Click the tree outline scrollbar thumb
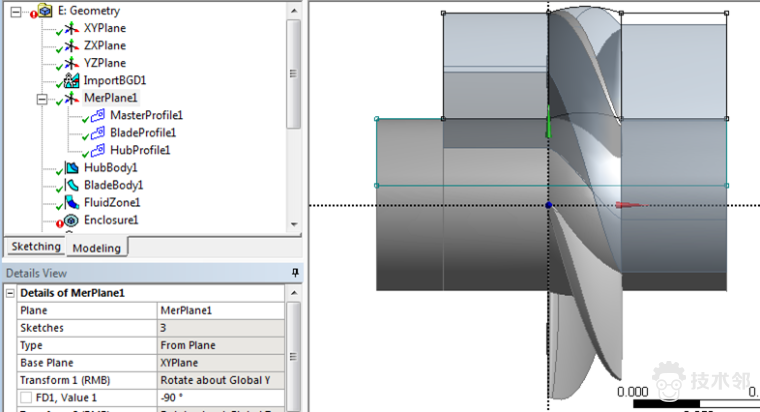This screenshot has height=412, width=760. point(293,74)
